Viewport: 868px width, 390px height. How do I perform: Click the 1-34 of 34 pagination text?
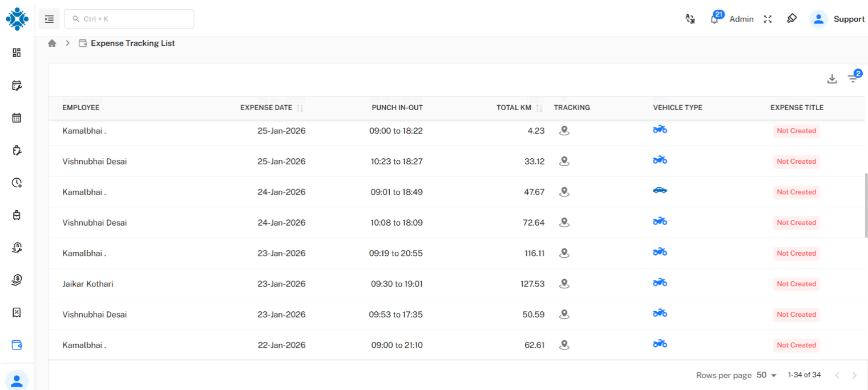pos(804,375)
